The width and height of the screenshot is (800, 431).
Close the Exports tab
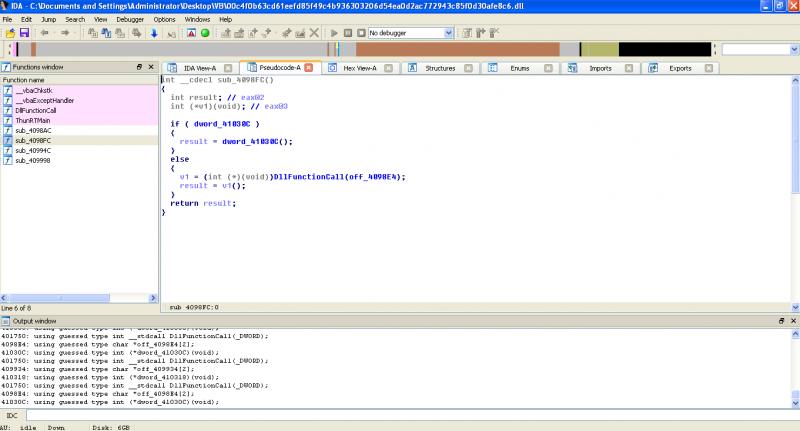709,68
